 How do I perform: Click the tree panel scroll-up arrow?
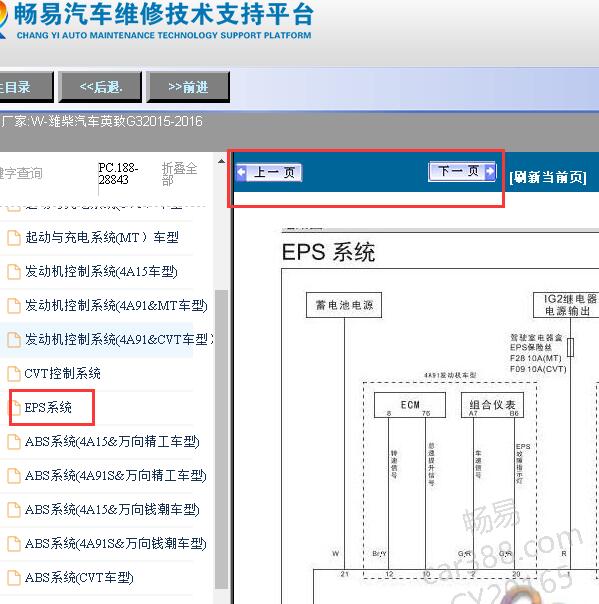click(x=221, y=161)
